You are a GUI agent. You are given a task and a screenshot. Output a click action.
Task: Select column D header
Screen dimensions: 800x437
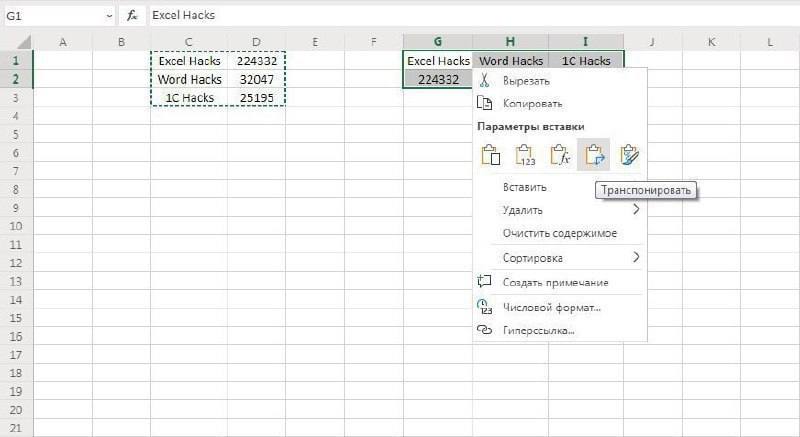point(256,42)
